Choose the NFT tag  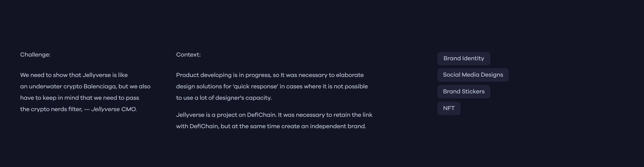coord(448,108)
